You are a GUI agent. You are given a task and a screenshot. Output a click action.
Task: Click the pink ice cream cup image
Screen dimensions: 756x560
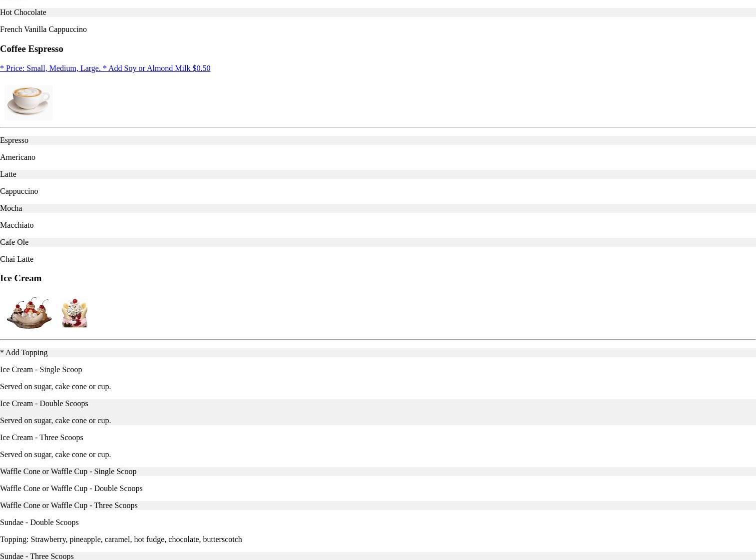coord(74,313)
